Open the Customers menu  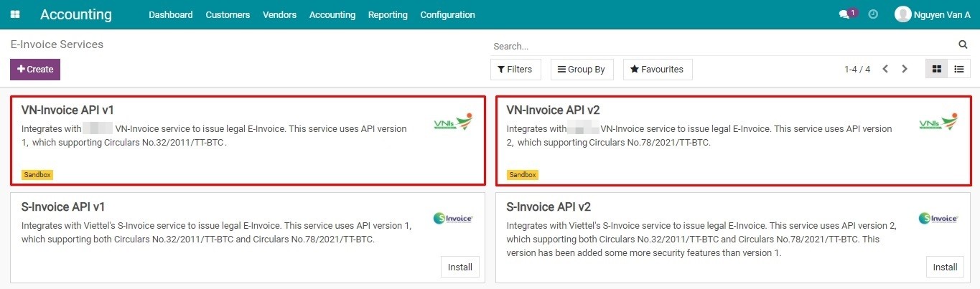(228, 14)
